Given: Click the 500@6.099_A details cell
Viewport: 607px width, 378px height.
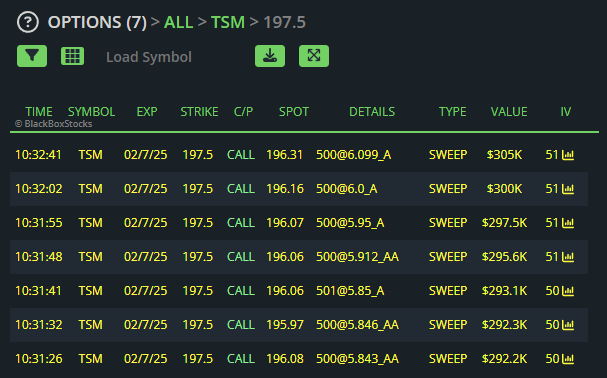Looking at the screenshot, I should tap(353, 155).
